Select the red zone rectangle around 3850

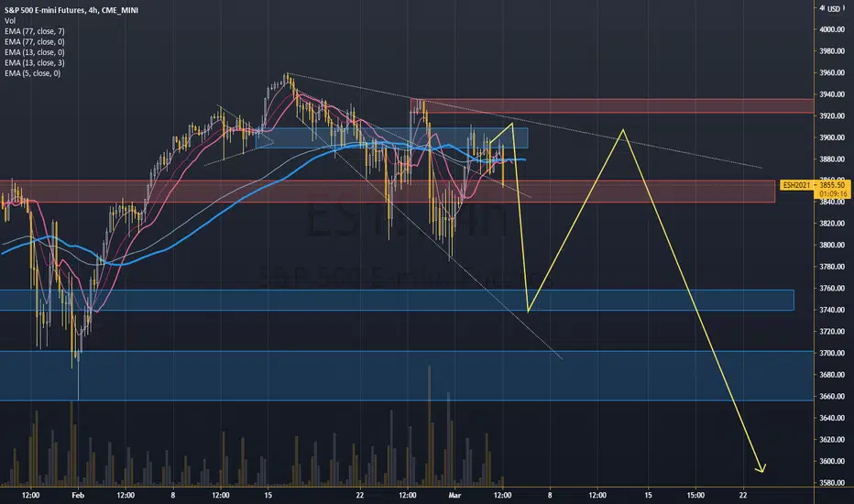pos(388,192)
